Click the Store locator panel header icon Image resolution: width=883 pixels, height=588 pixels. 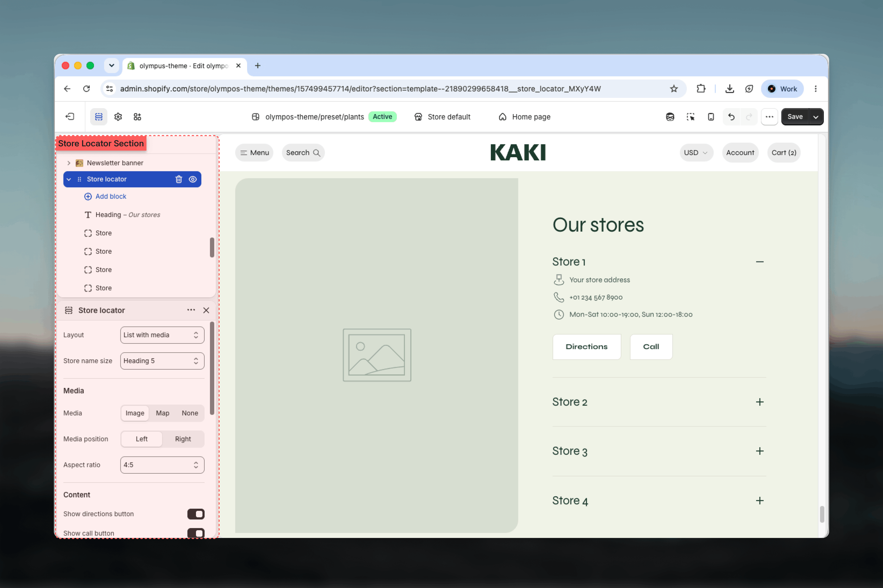pyautogui.click(x=69, y=310)
